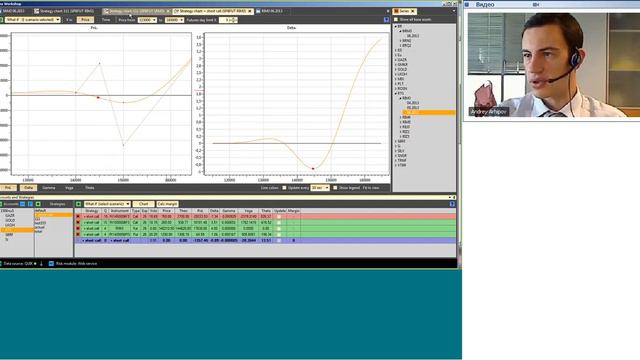This screenshot has height=360, width=640.
Task: Click the red marker icon in the Fut row
Action: point(78,229)
